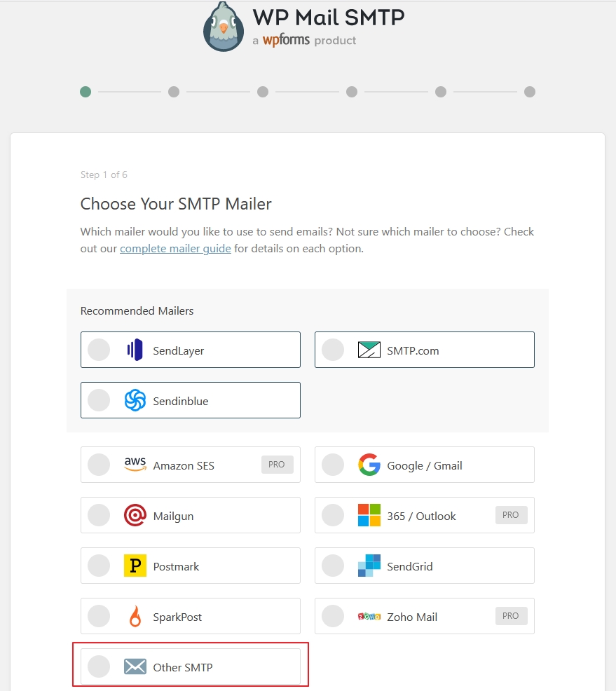Select the 365 / Outlook radio button

coord(333,515)
